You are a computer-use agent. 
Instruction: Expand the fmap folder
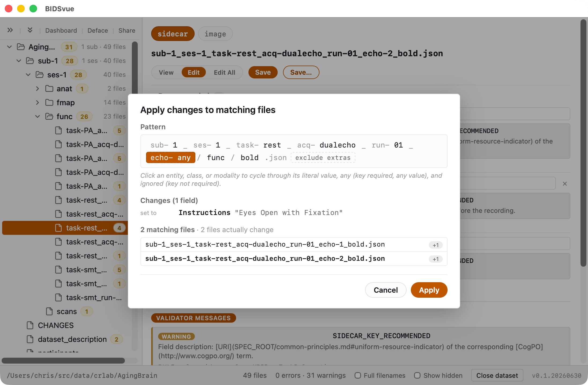[38, 103]
